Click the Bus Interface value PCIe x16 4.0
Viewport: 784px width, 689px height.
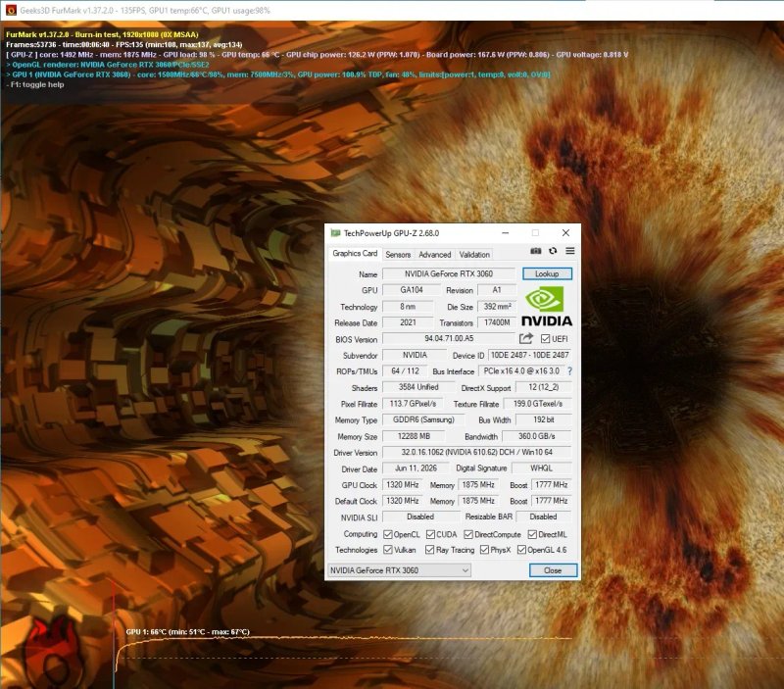click(521, 371)
